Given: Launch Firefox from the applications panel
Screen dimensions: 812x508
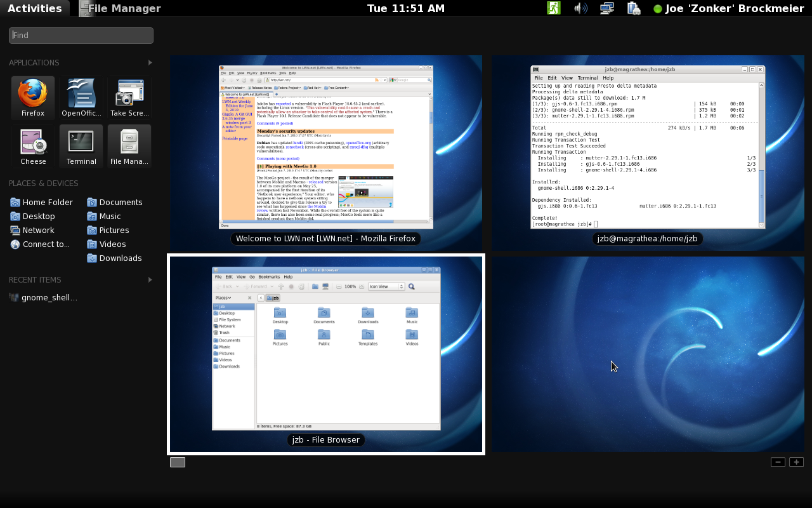Looking at the screenshot, I should (33, 97).
